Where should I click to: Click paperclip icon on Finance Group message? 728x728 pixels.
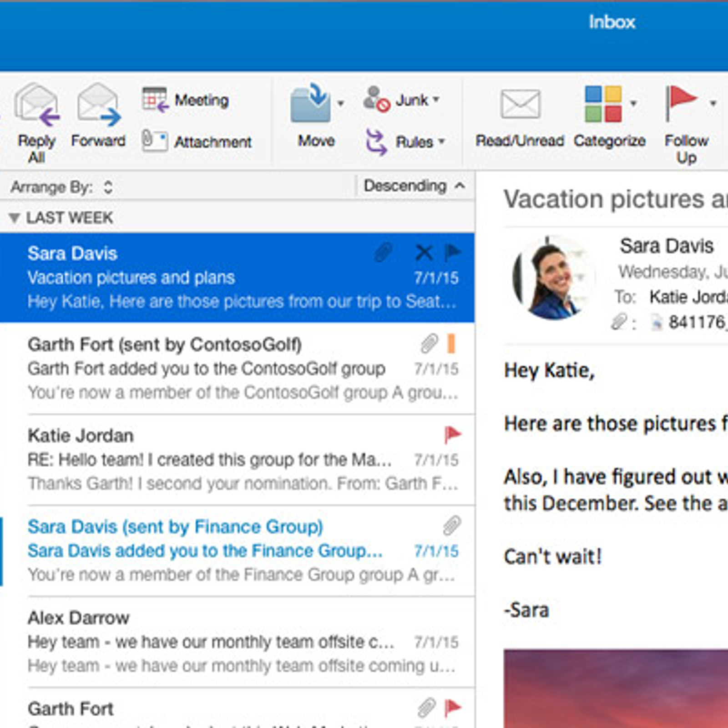coord(451,526)
